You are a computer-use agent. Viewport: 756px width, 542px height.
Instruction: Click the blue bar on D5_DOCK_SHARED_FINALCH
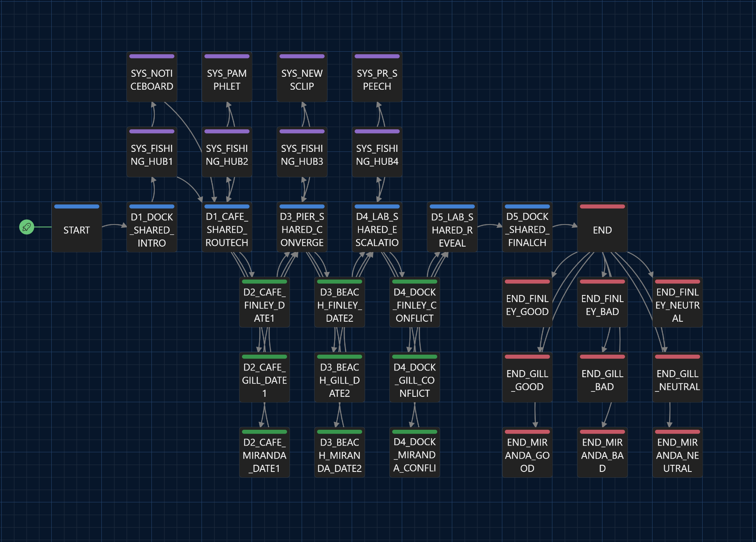click(527, 206)
